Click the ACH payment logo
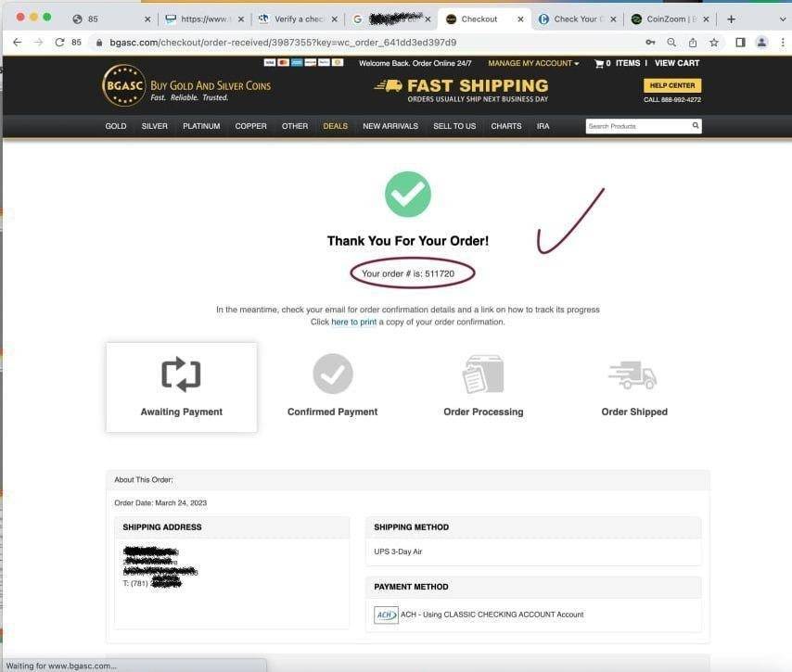Screen dimensions: 792x672 coord(386,615)
